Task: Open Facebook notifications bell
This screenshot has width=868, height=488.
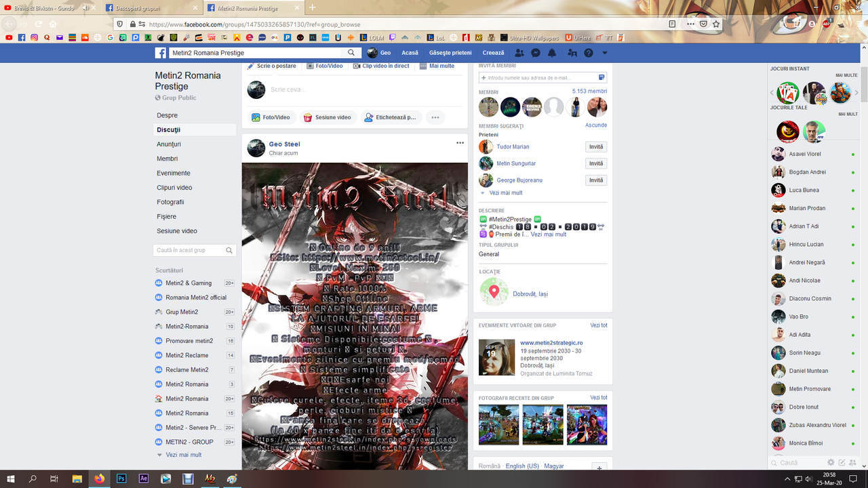Action: [552, 53]
